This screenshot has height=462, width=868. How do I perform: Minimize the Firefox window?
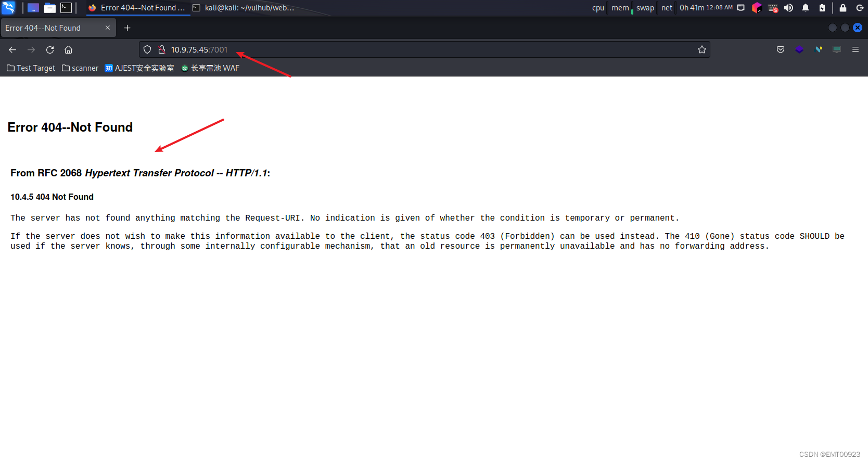833,28
